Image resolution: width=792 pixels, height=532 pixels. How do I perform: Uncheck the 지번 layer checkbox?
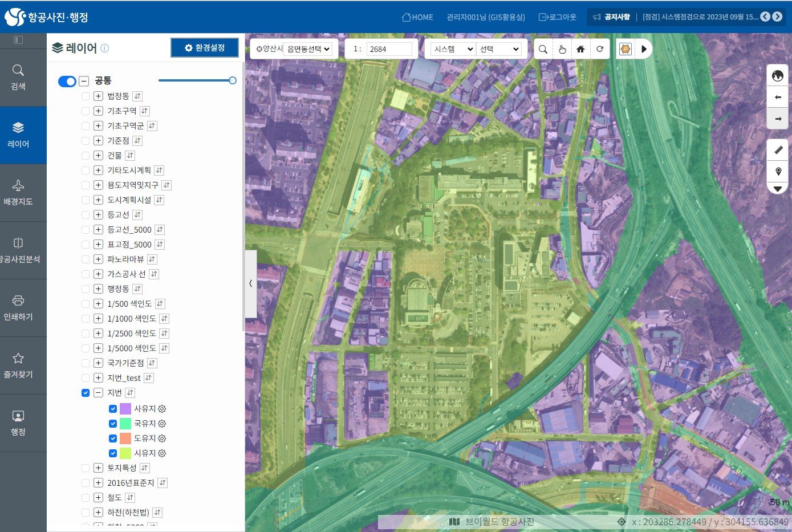click(86, 393)
